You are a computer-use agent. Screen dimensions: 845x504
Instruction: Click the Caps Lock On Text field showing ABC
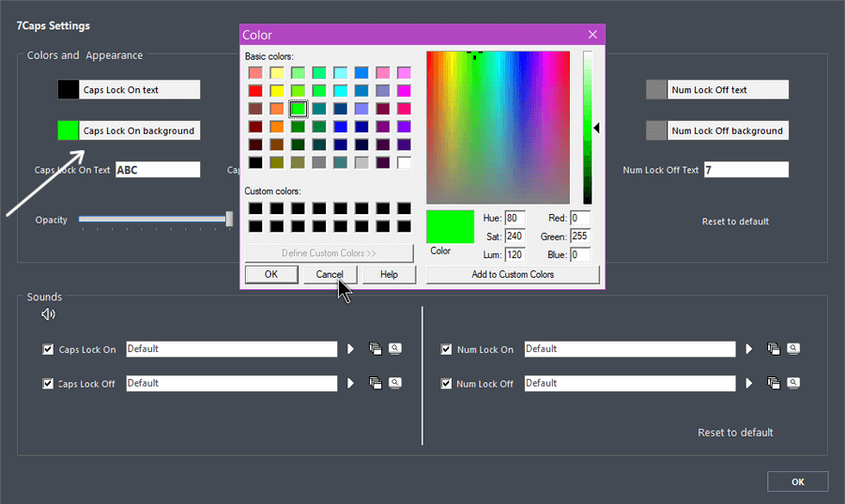click(158, 170)
